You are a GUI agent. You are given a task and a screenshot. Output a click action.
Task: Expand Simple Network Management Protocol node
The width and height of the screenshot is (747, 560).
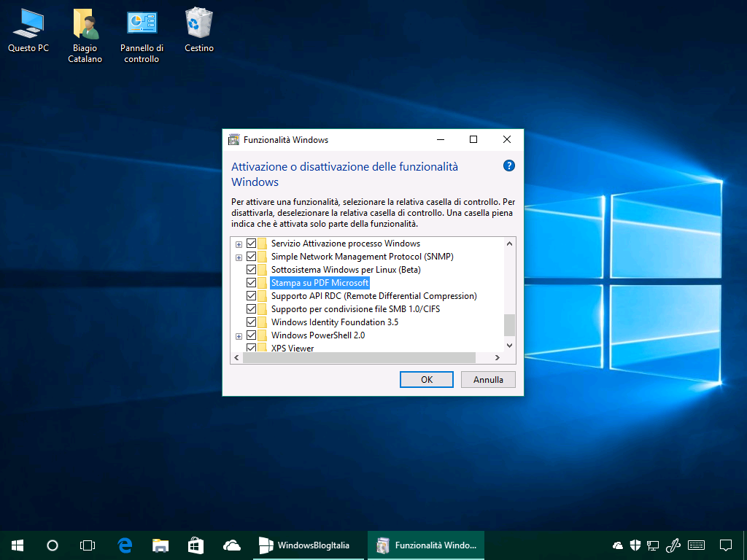coord(239,257)
